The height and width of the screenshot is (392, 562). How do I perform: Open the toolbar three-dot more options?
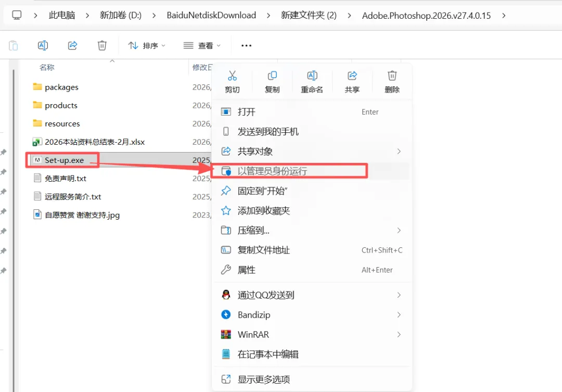click(x=246, y=45)
